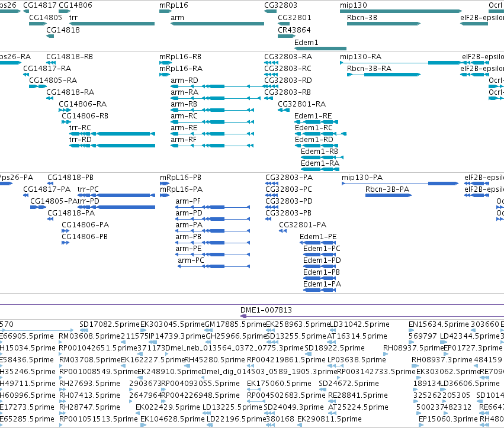Screen dimensions: 504x428
Task: Select the Edem1-PA protein glyph
Action: coord(319,290)
